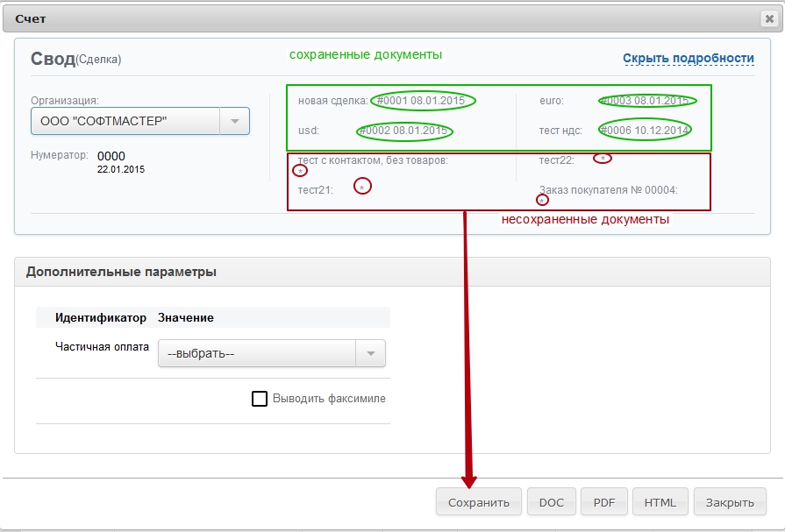
Task: Open saved document #0001 08.01.2015
Action: [x=423, y=101]
